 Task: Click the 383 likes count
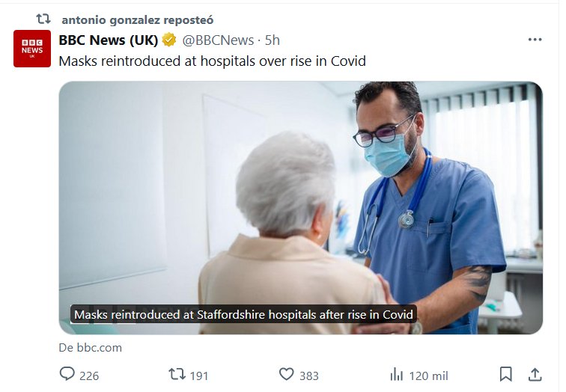pos(308,376)
